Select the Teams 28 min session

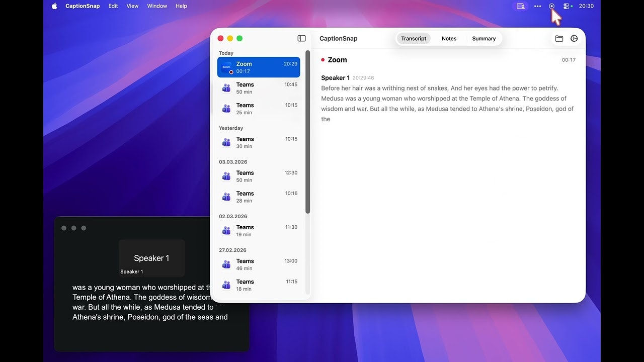pyautogui.click(x=259, y=197)
